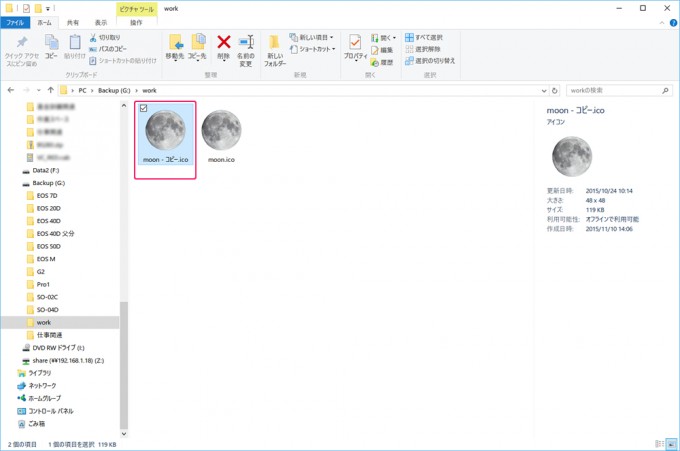Go back with the back arrow
The image size is (680, 451).
(11, 90)
